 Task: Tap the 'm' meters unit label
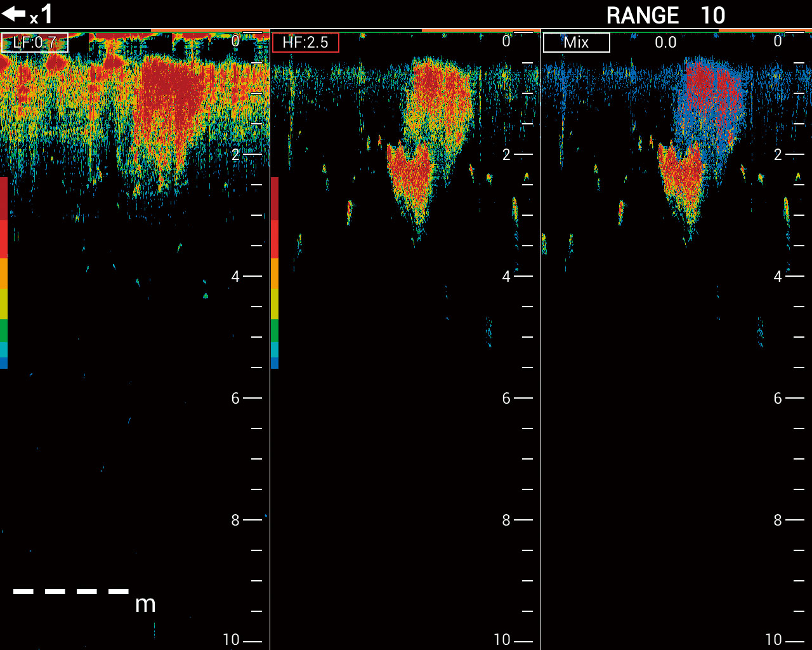point(145,604)
